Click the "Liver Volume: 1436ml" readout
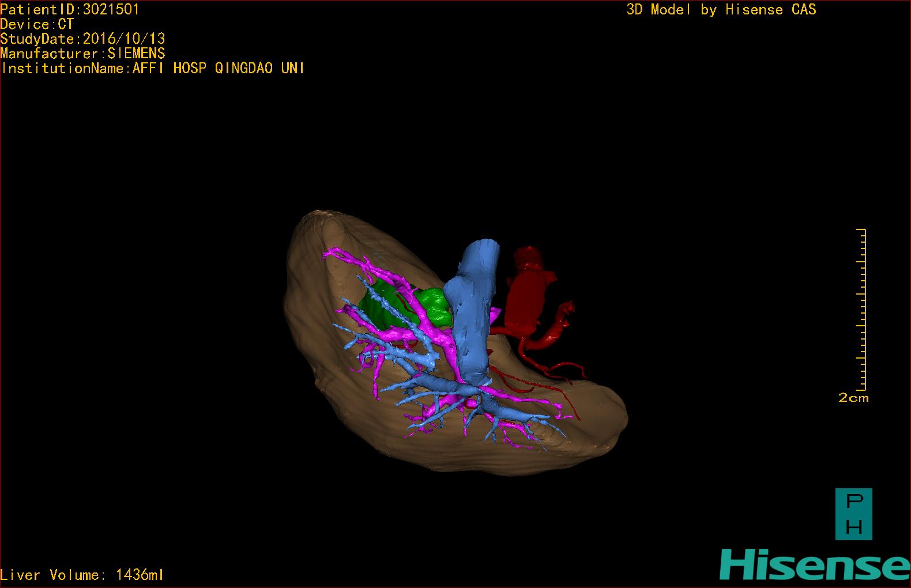 coord(82,575)
